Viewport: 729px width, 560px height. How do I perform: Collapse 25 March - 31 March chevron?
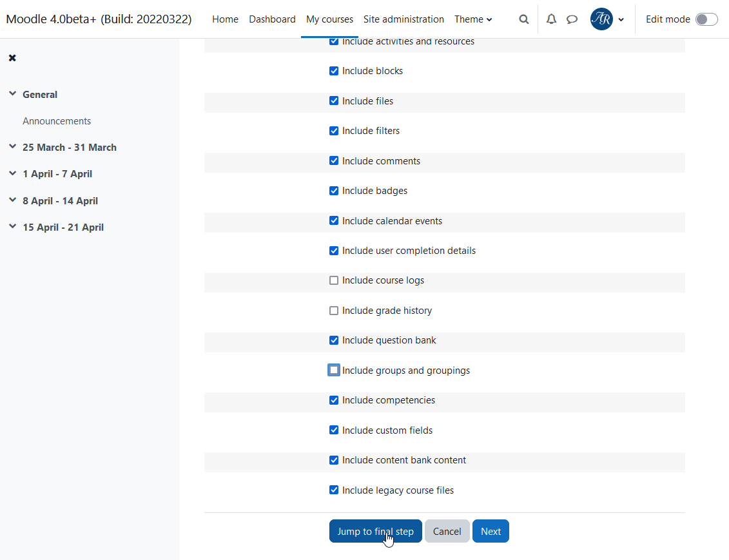(x=12, y=147)
